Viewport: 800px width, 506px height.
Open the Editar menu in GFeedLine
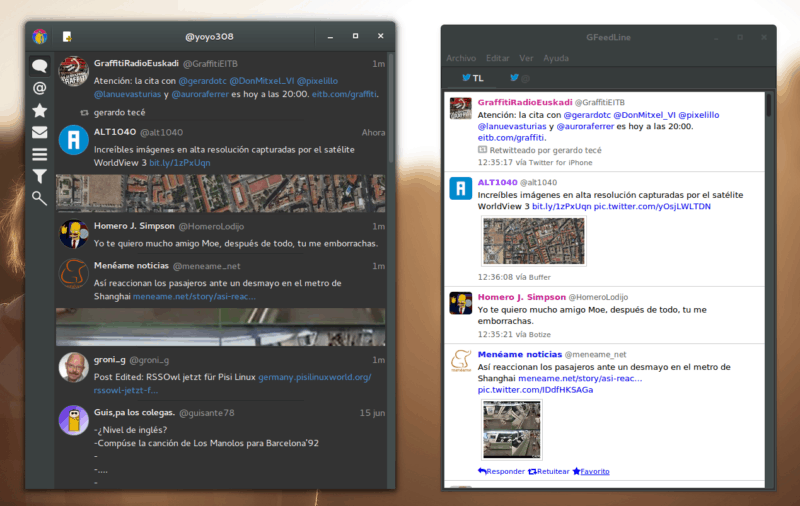pos(497,58)
